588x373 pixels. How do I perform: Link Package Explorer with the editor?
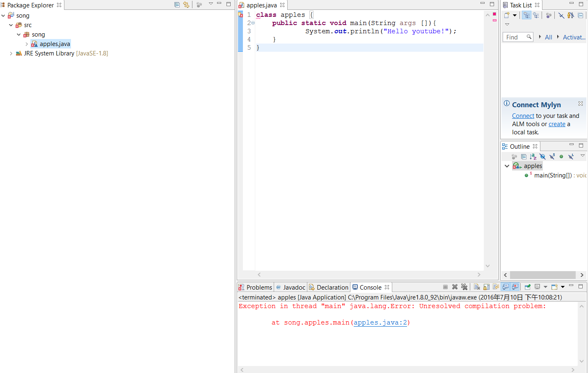tap(186, 4)
